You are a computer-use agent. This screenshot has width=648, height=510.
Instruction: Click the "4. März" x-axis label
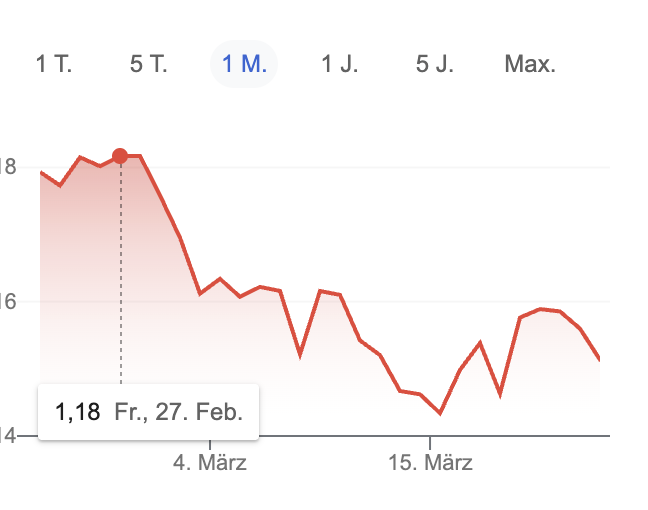click(210, 463)
